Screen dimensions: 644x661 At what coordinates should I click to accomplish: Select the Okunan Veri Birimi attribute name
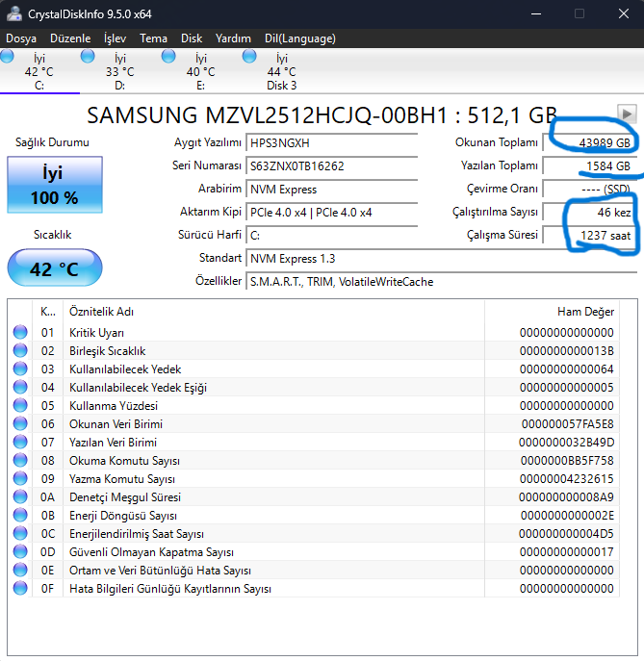[x=116, y=424]
